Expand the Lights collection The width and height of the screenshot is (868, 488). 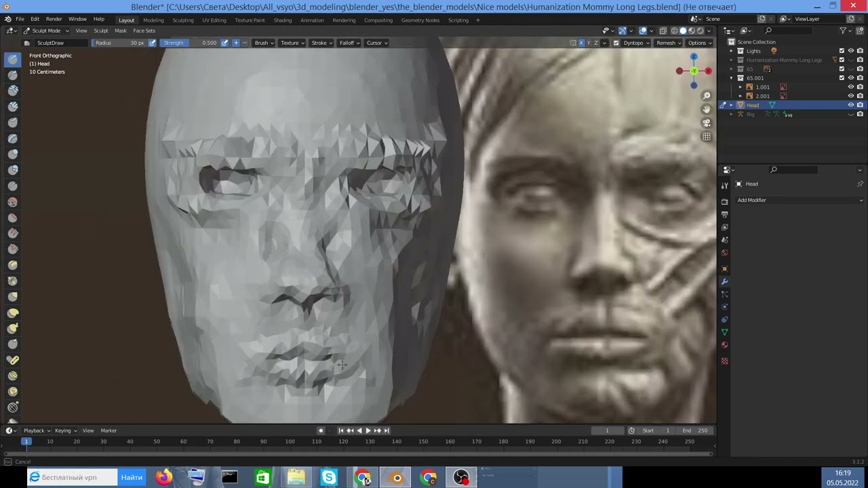tap(732, 51)
